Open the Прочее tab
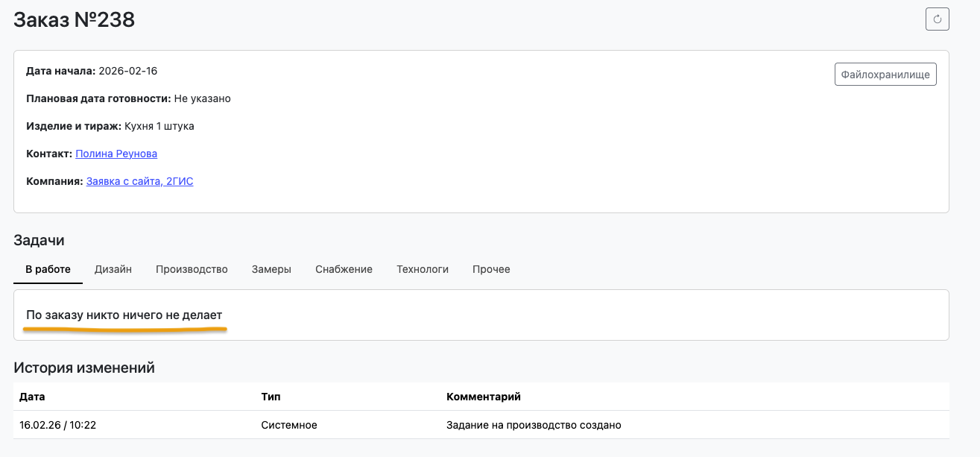 pyautogui.click(x=491, y=269)
